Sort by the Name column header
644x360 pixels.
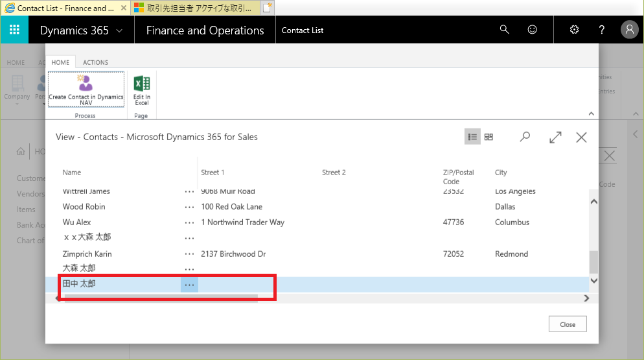[72, 173]
